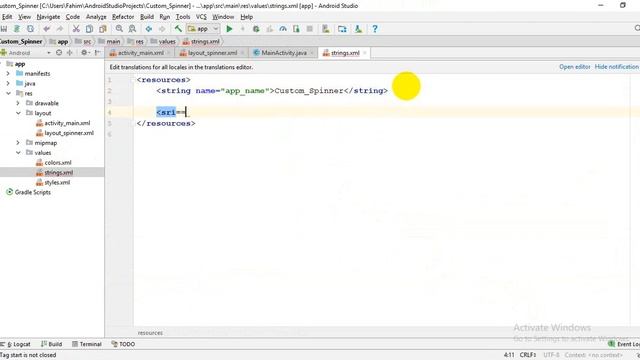Image resolution: width=640 pixels, height=360 pixels.
Task: Click the Copy icon in toolbar
Action: click(x=89, y=29)
